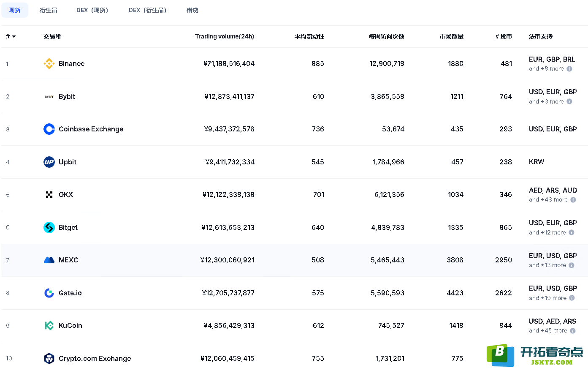Click market count 4423 for Gate.io
The image size is (588, 368).
(x=455, y=293)
